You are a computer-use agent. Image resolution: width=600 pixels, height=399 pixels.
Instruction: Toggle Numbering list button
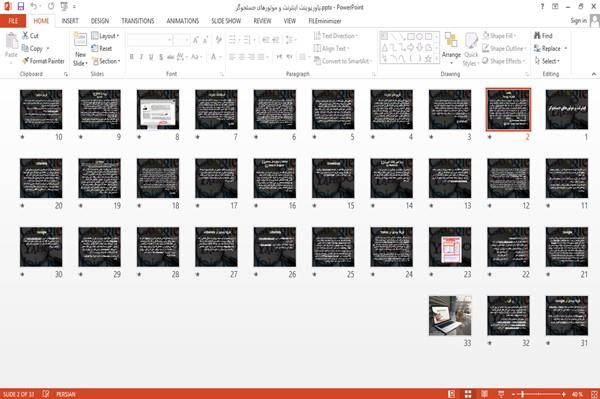pos(247,40)
